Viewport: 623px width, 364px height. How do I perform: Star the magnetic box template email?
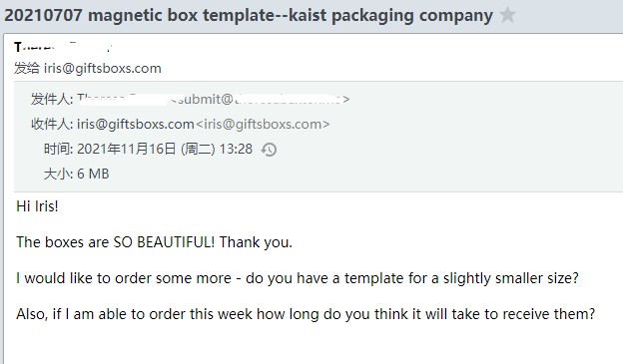(x=507, y=15)
